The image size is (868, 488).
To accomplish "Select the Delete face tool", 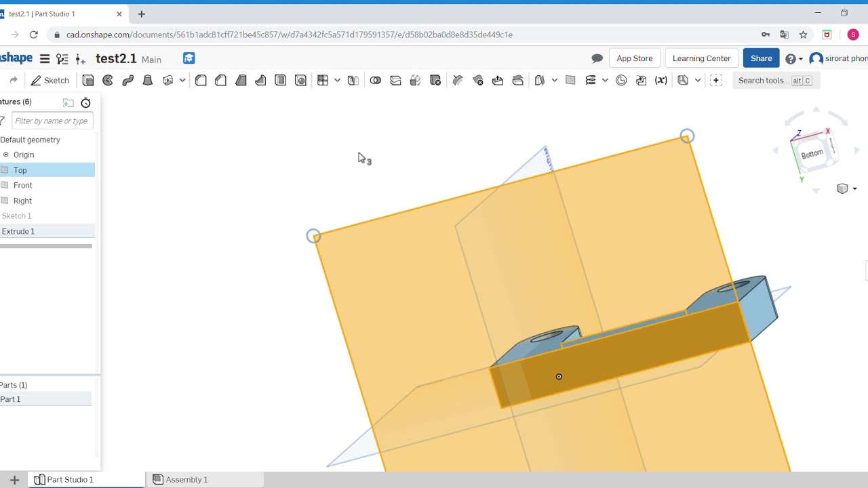I will pos(478,81).
